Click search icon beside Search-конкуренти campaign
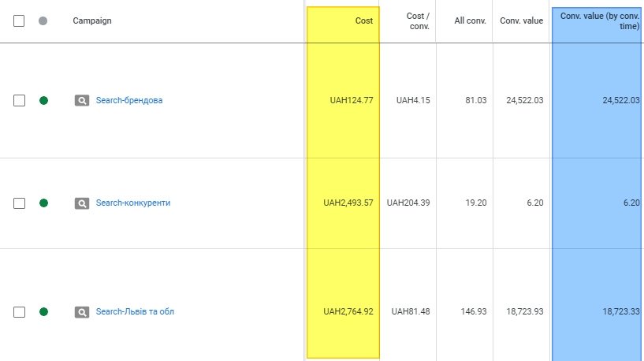The width and height of the screenshot is (644, 361). [82, 203]
